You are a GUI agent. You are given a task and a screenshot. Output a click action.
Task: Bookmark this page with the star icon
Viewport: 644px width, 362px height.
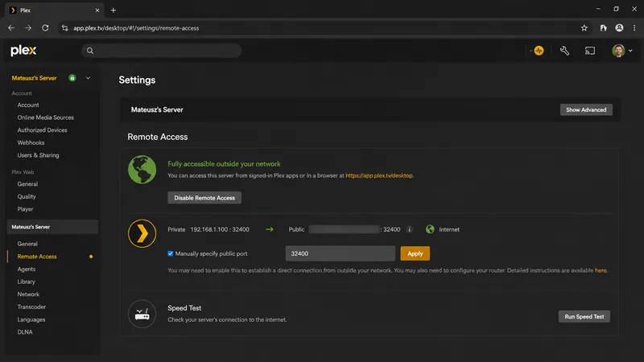[x=584, y=28]
